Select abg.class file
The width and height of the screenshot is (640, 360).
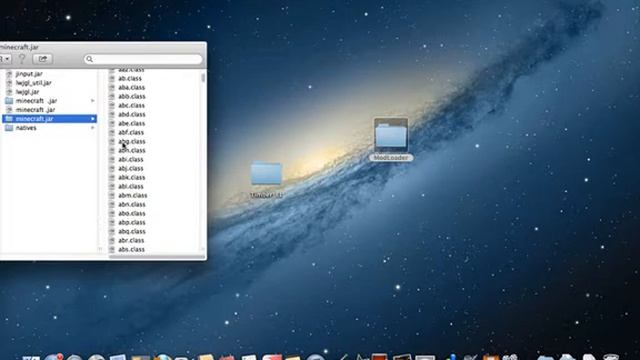coord(132,141)
